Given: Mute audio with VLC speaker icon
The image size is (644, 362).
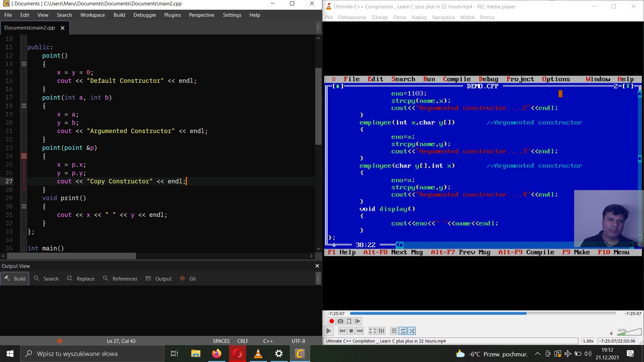Looking at the screenshot, I should pos(611,333).
